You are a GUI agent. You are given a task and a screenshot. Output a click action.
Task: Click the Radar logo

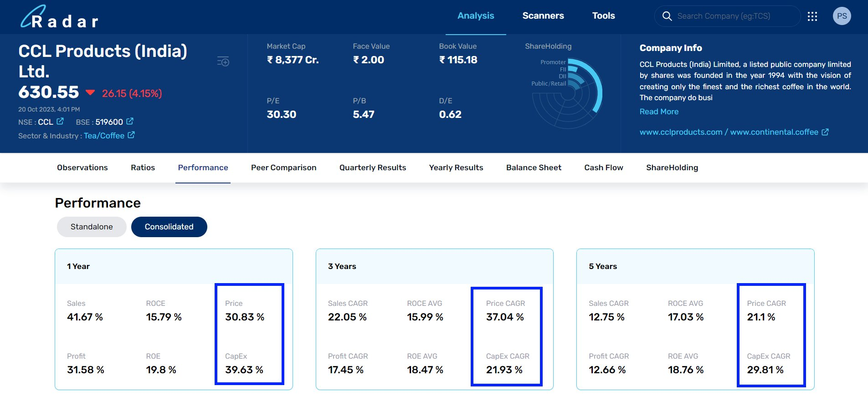coord(59,17)
